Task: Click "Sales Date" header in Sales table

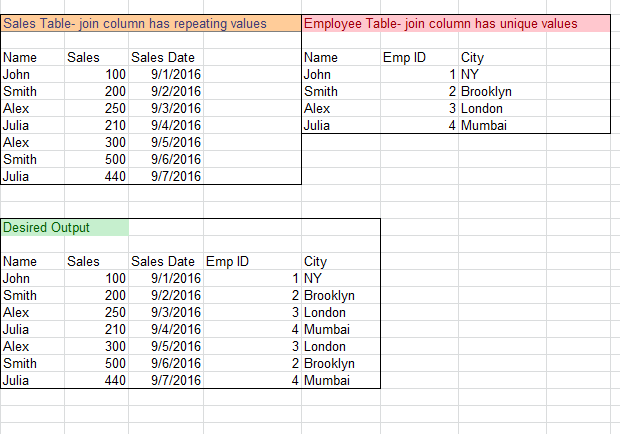Action: [163, 58]
